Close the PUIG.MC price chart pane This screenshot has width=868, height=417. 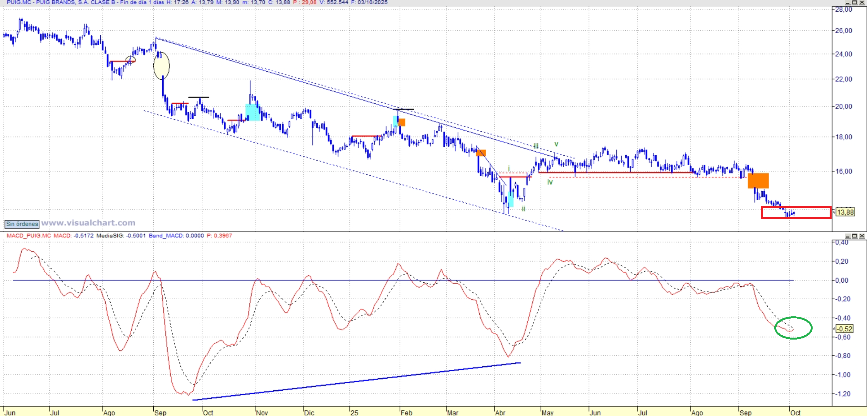click(862, 2)
